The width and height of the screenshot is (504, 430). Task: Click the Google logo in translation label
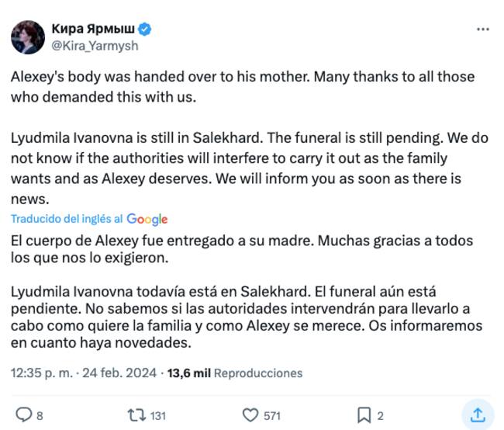pyautogui.click(x=147, y=220)
